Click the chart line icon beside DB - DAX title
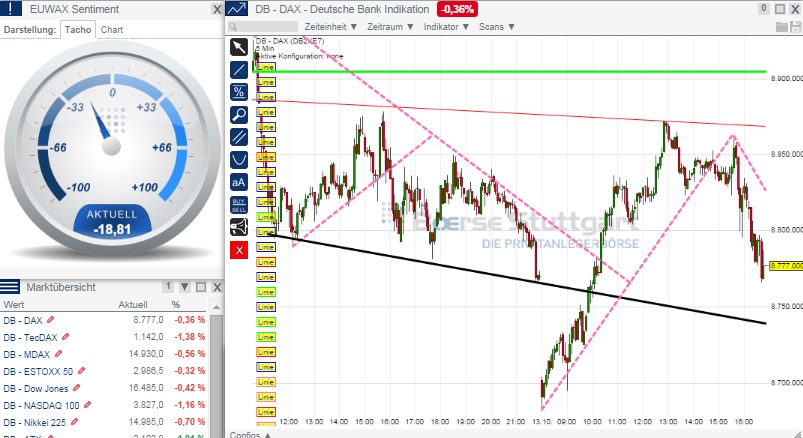 (236, 9)
